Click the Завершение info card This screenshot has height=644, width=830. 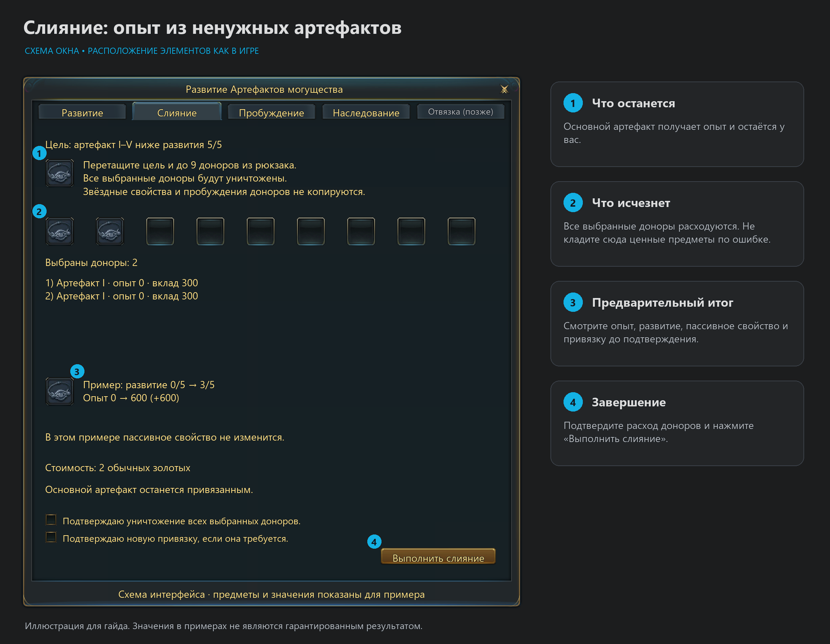click(677, 423)
